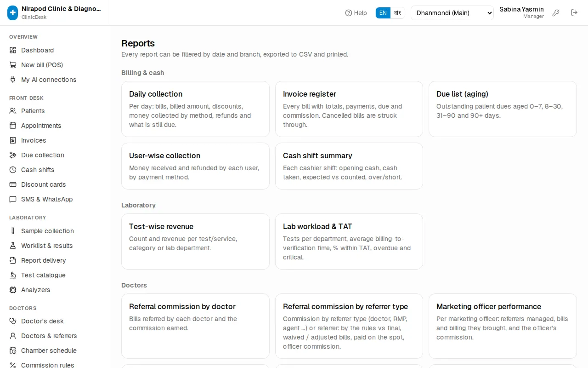This screenshot has width=588, height=368.
Task: Click the logout arrow icon
Action: (574, 13)
